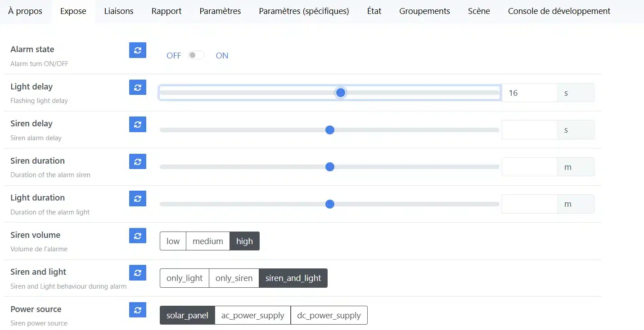644x330 pixels.
Task: Refresh the Siren duration reading
Action: pyautogui.click(x=138, y=161)
